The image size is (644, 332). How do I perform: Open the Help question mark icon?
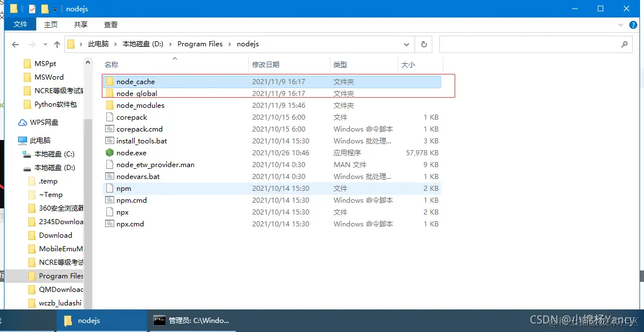click(x=633, y=25)
